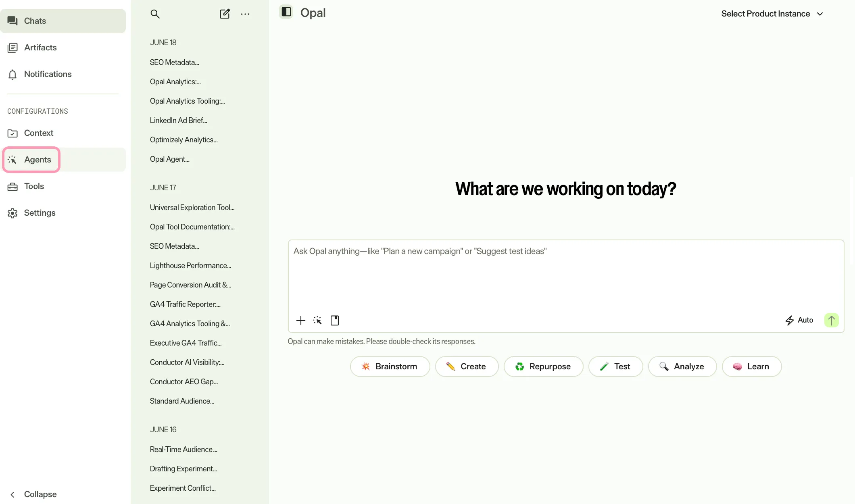Open the Auto model mode selector
This screenshot has height=504, width=855.
coord(799,320)
